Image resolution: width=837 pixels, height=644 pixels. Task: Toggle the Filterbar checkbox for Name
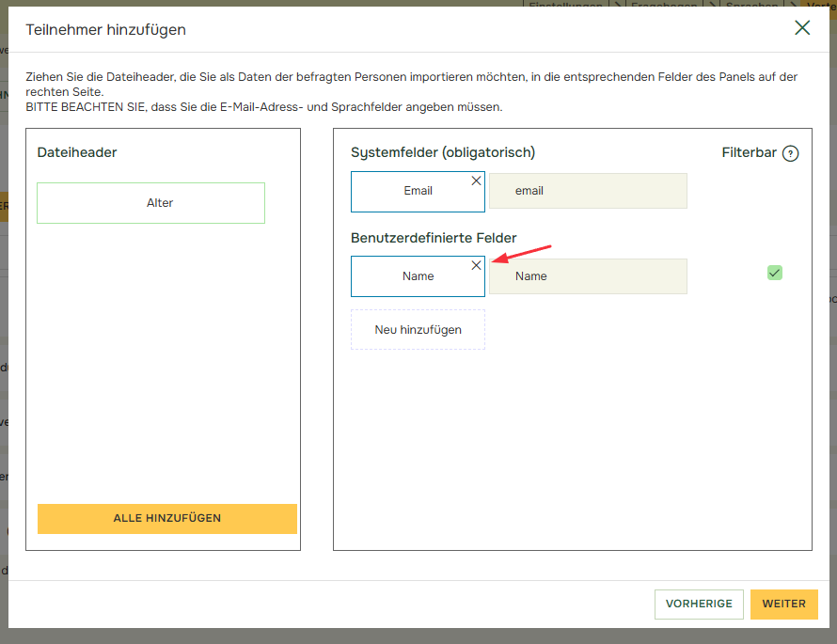coord(775,274)
